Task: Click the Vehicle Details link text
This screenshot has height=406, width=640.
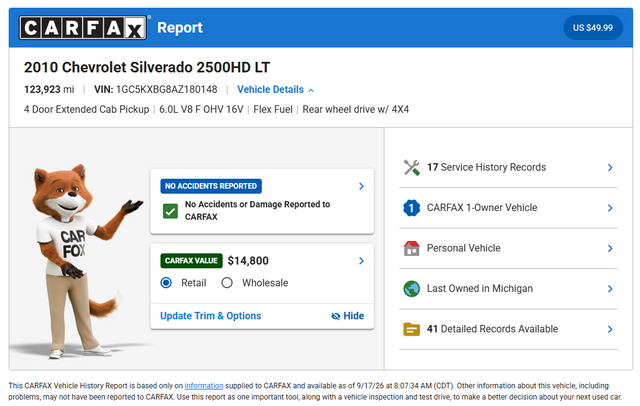Action: click(x=270, y=89)
